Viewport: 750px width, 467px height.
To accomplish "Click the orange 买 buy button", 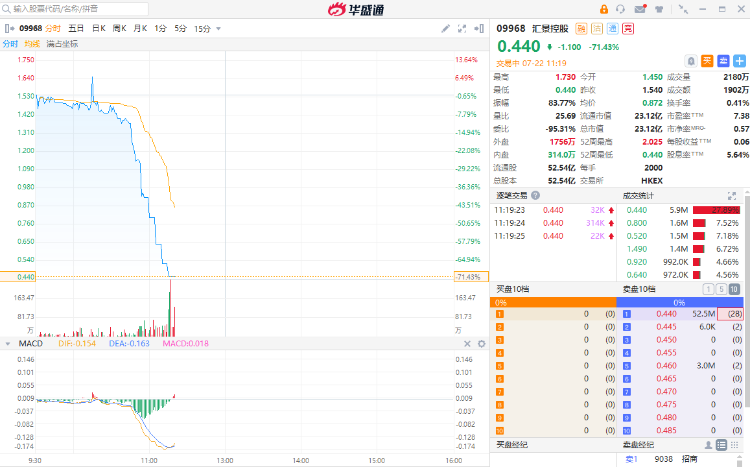I will [x=707, y=61].
